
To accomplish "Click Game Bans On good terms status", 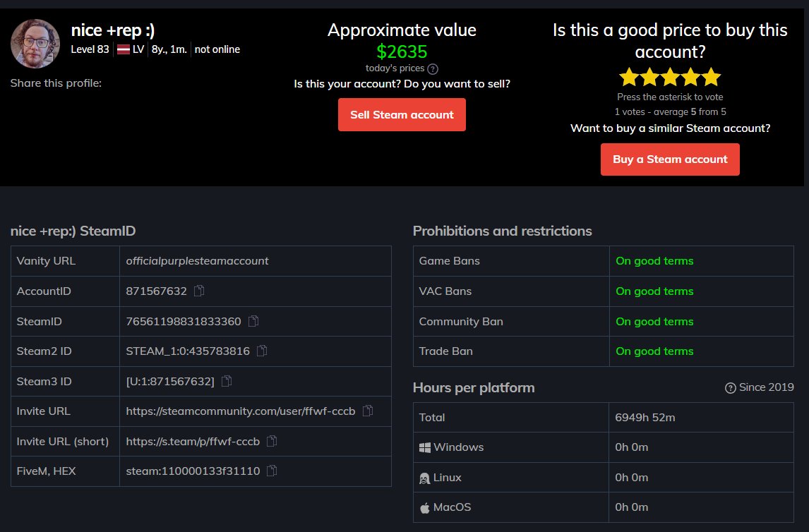I will [654, 261].
